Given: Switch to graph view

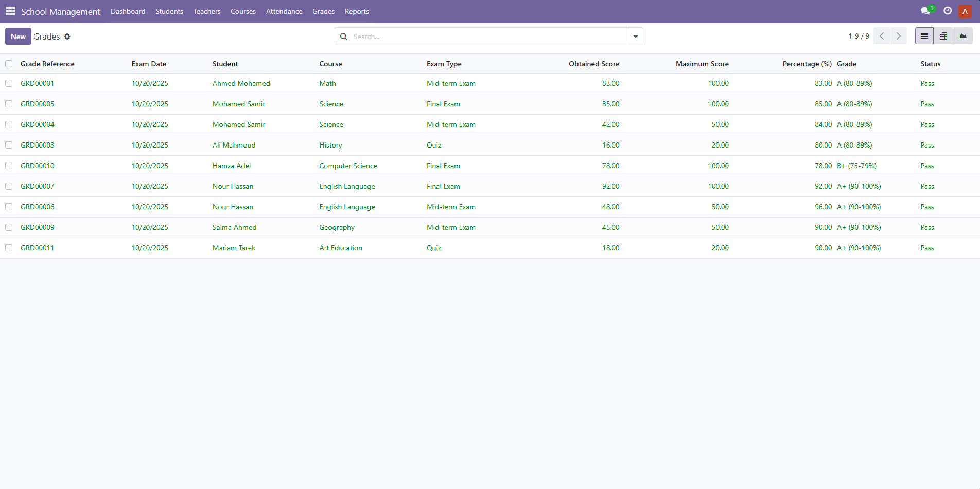Looking at the screenshot, I should pyautogui.click(x=962, y=36).
